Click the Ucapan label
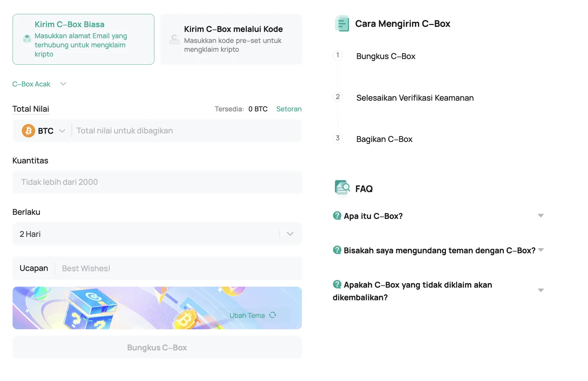This screenshot has height=381, width=588. (34, 268)
